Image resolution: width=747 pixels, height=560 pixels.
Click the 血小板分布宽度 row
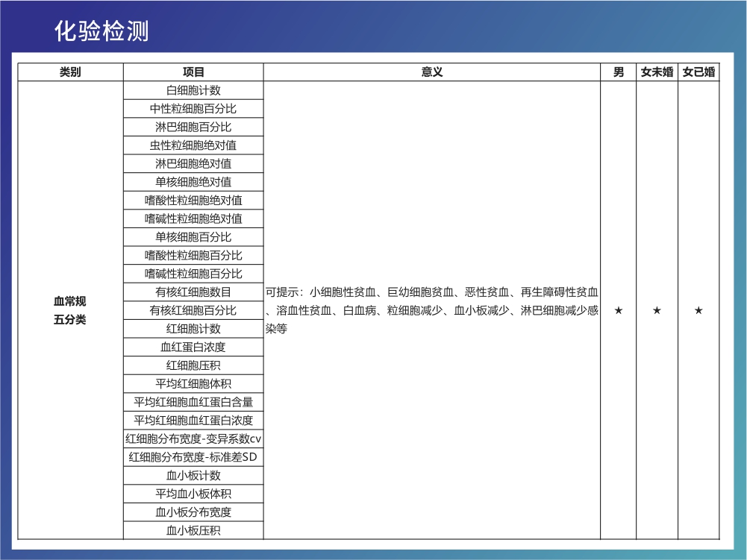tap(193, 512)
